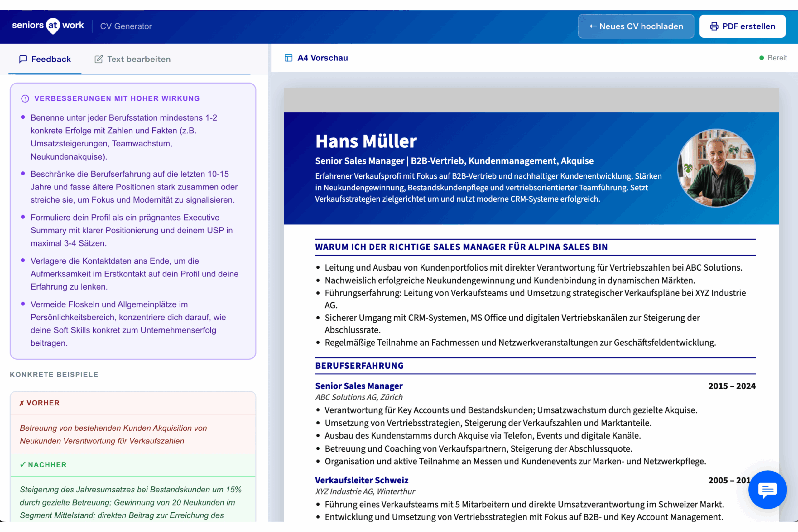Viewport: 798px width, 532px height.
Task: Click the Senior Sales Manager job title
Action: pyautogui.click(x=358, y=386)
